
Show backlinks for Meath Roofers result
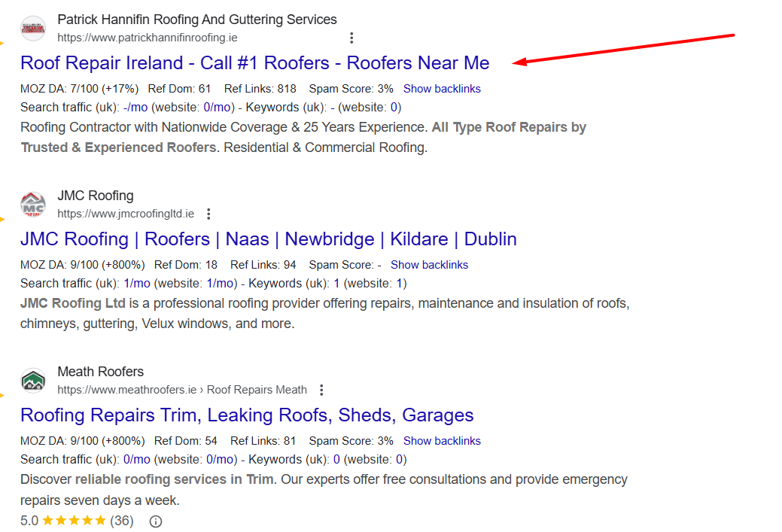pyautogui.click(x=442, y=441)
